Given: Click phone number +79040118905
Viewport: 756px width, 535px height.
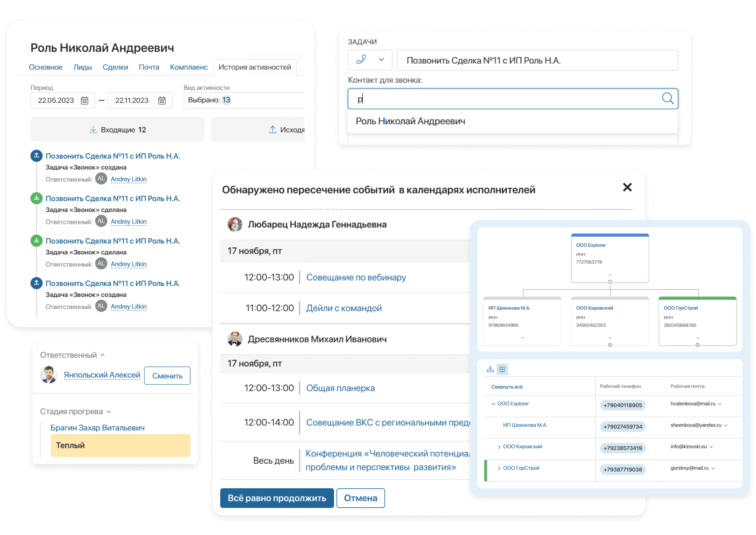Looking at the screenshot, I should [x=622, y=405].
